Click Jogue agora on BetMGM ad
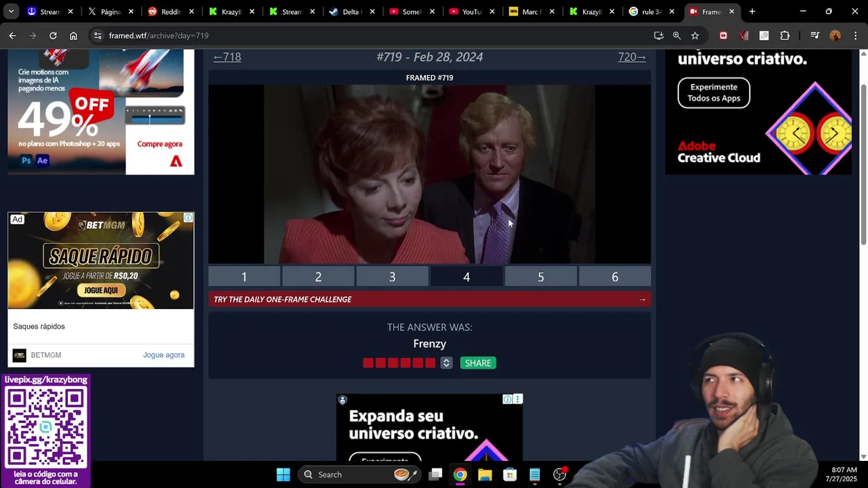This screenshot has height=488, width=868. pyautogui.click(x=163, y=355)
